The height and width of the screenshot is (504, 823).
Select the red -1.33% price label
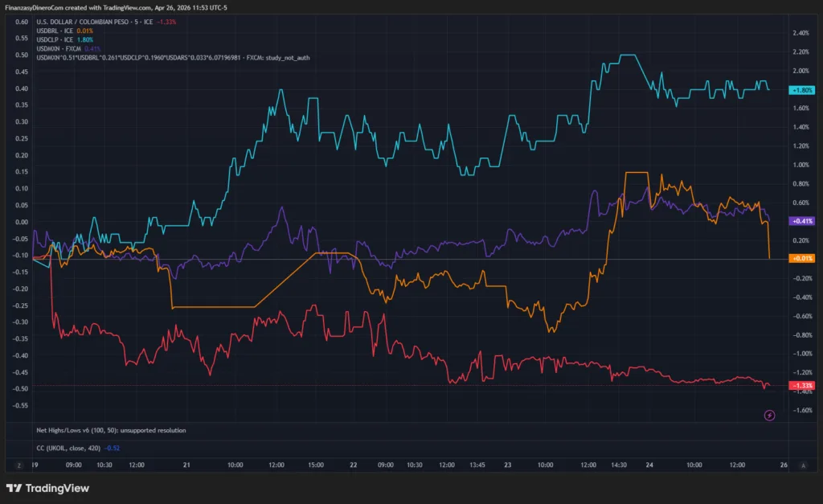point(803,386)
